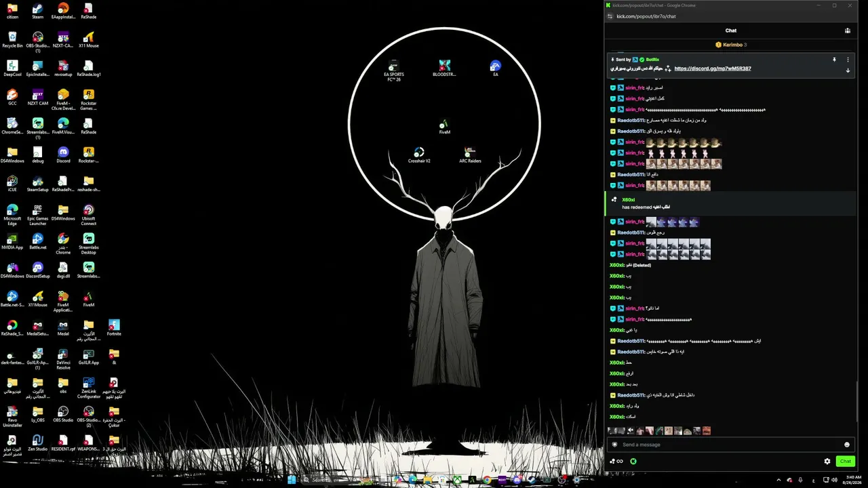Unpin the pinned BotRix message
Viewport: 868px width, 488px height.
[834, 60]
